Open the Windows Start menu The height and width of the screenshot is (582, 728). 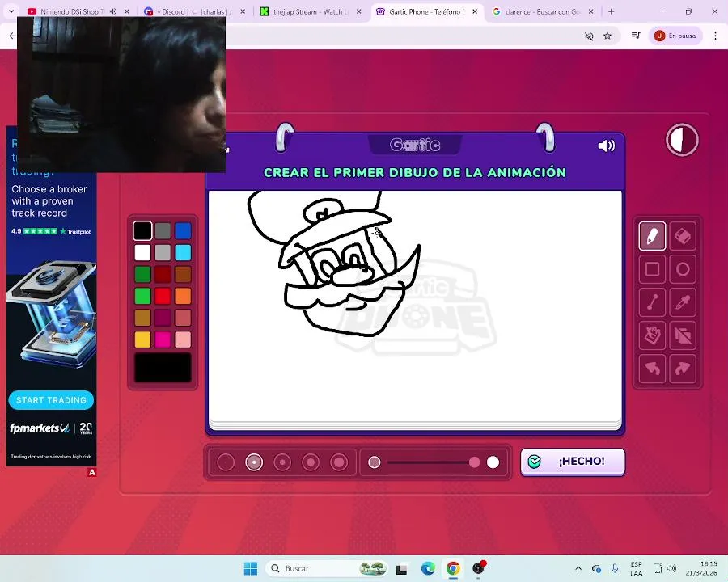click(x=251, y=568)
